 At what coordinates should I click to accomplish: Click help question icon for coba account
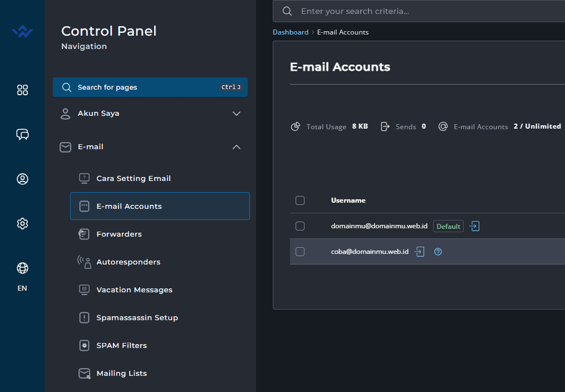coord(438,252)
